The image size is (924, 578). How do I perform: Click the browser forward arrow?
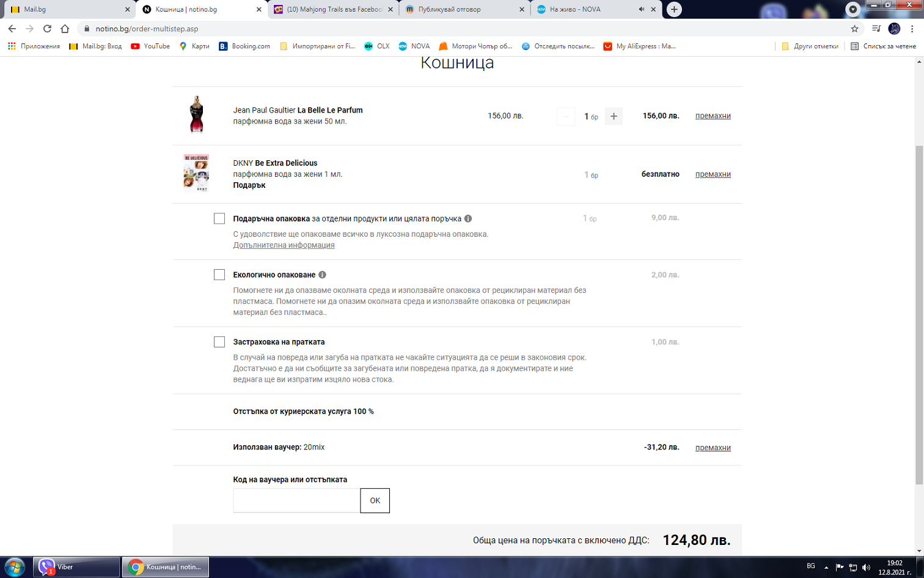(29, 29)
